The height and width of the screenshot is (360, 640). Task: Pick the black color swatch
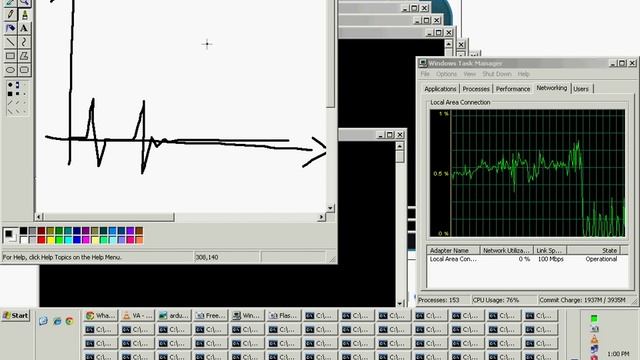pyautogui.click(x=23, y=231)
